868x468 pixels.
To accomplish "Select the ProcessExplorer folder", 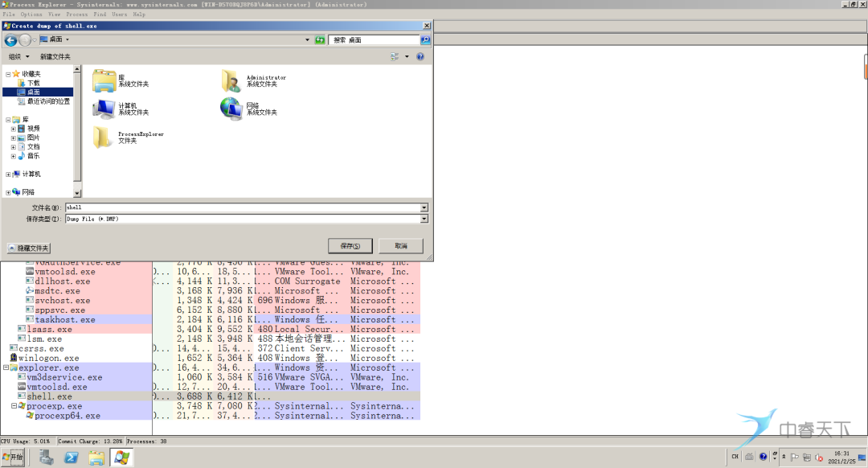I will [129, 138].
